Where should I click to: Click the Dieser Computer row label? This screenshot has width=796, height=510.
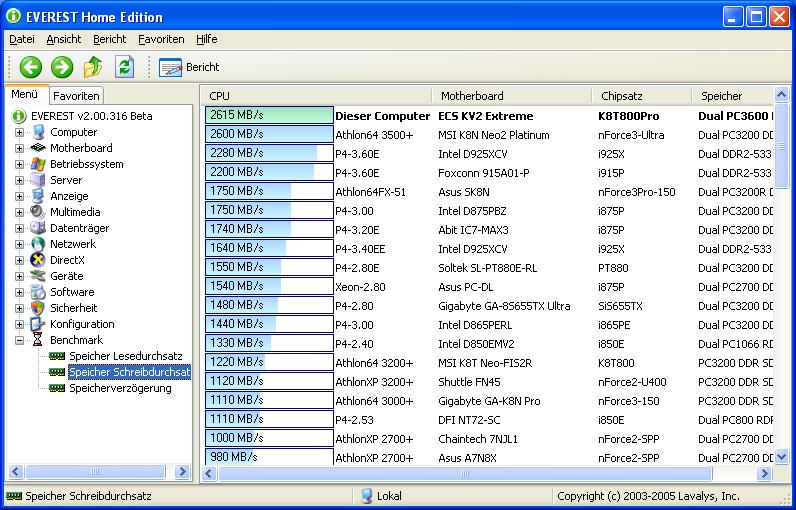[x=382, y=116]
